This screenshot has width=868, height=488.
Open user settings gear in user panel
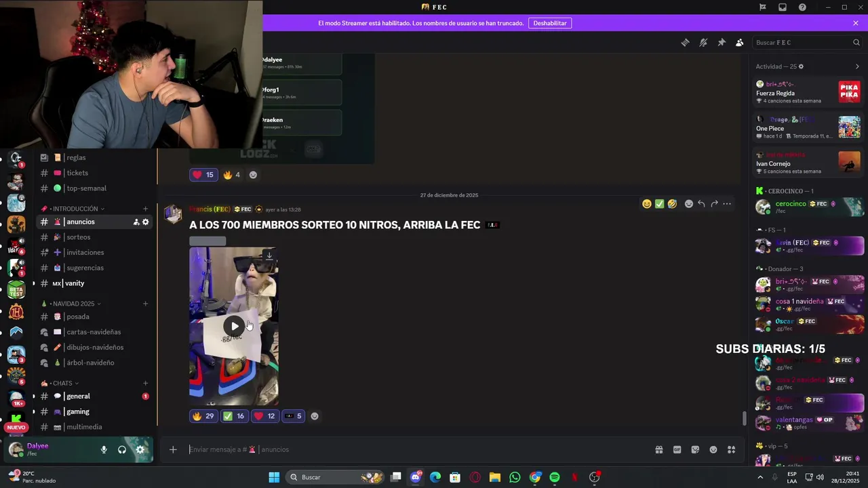pyautogui.click(x=140, y=449)
